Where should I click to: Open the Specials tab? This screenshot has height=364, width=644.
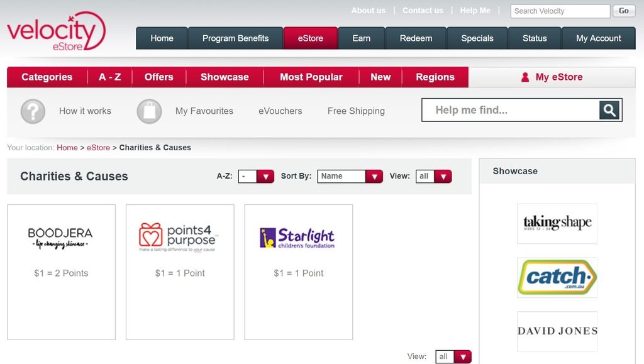[x=477, y=38]
